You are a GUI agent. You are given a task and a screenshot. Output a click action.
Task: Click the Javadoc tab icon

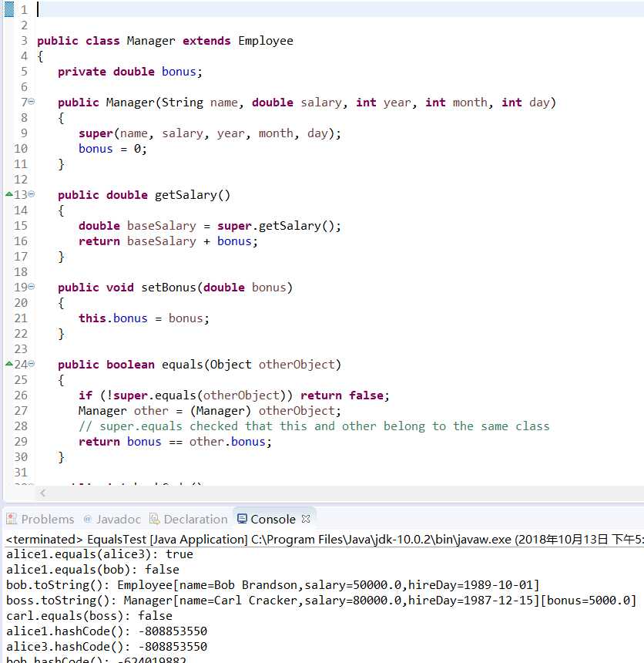[88, 519]
